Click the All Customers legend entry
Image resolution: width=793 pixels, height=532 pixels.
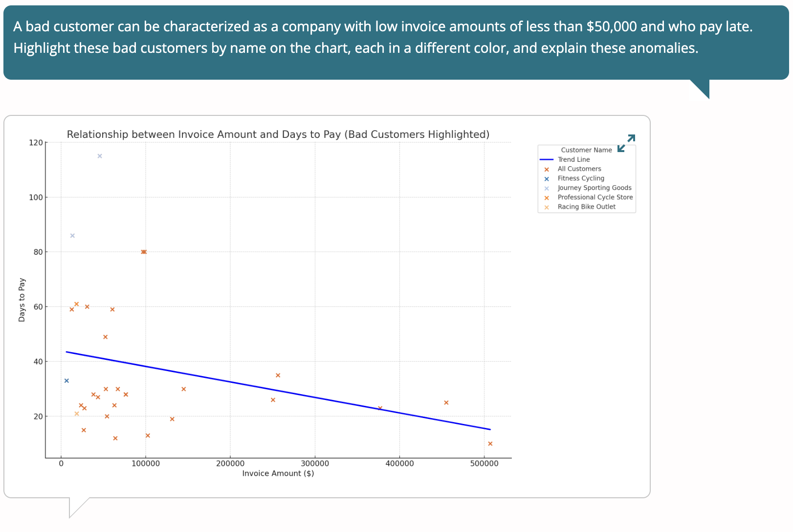[573, 169]
